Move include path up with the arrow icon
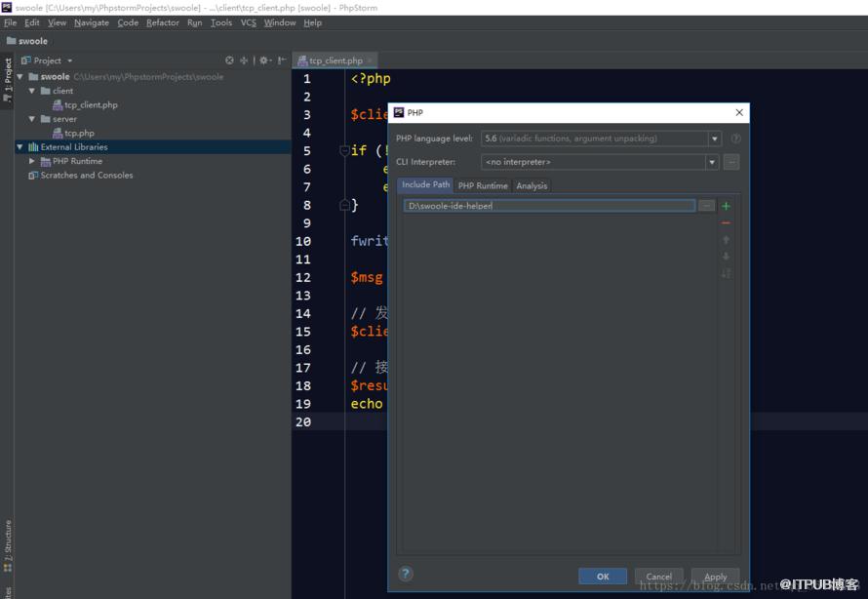The width and height of the screenshot is (868, 599). pyautogui.click(x=726, y=240)
